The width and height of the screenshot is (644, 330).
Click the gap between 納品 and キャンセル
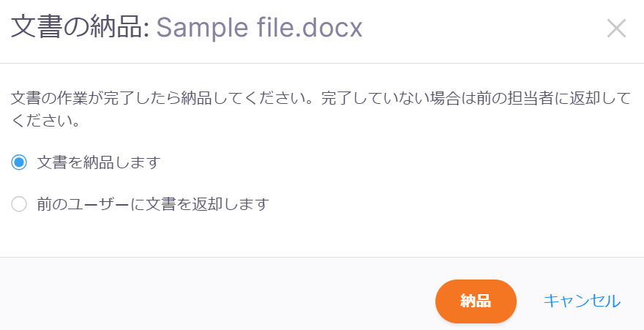(x=530, y=301)
